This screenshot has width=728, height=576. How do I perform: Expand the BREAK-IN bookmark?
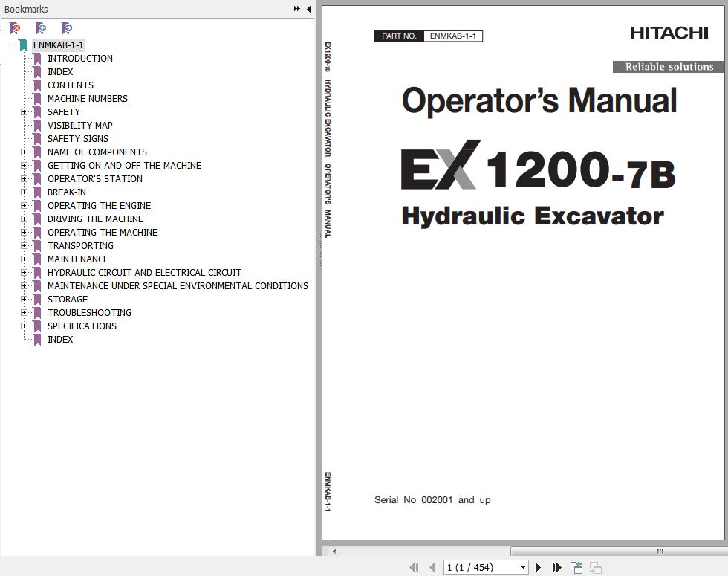pos(24,192)
